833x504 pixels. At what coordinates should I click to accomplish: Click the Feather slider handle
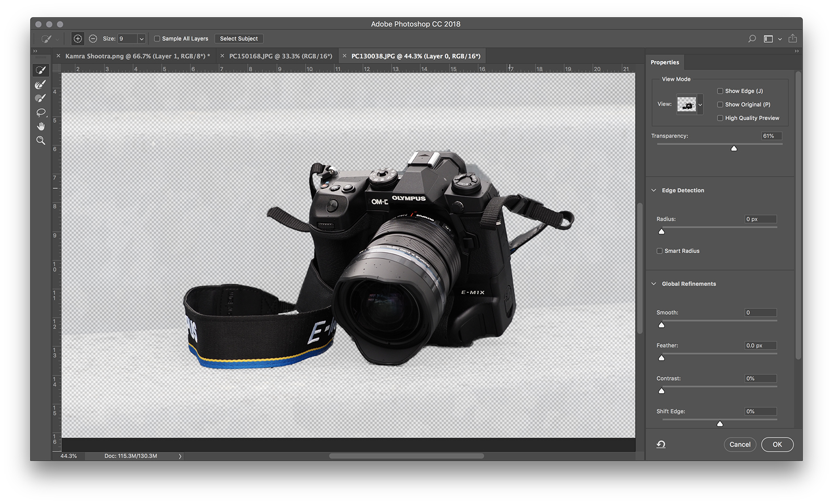[662, 358]
